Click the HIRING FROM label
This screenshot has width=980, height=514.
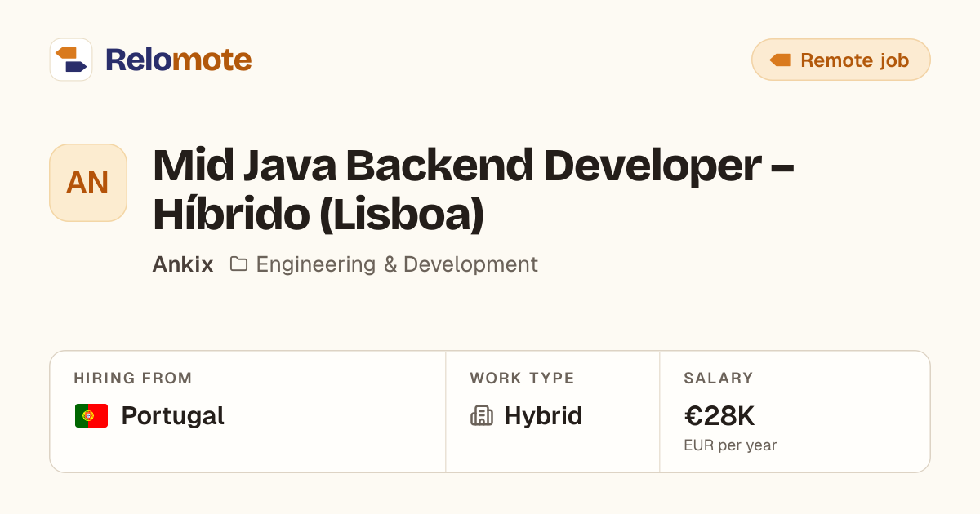point(133,379)
